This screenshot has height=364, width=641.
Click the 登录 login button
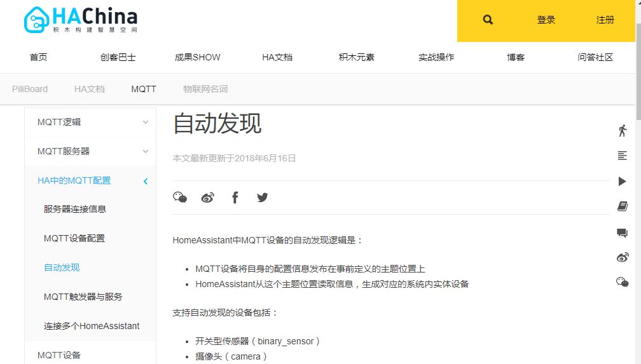coord(546,20)
